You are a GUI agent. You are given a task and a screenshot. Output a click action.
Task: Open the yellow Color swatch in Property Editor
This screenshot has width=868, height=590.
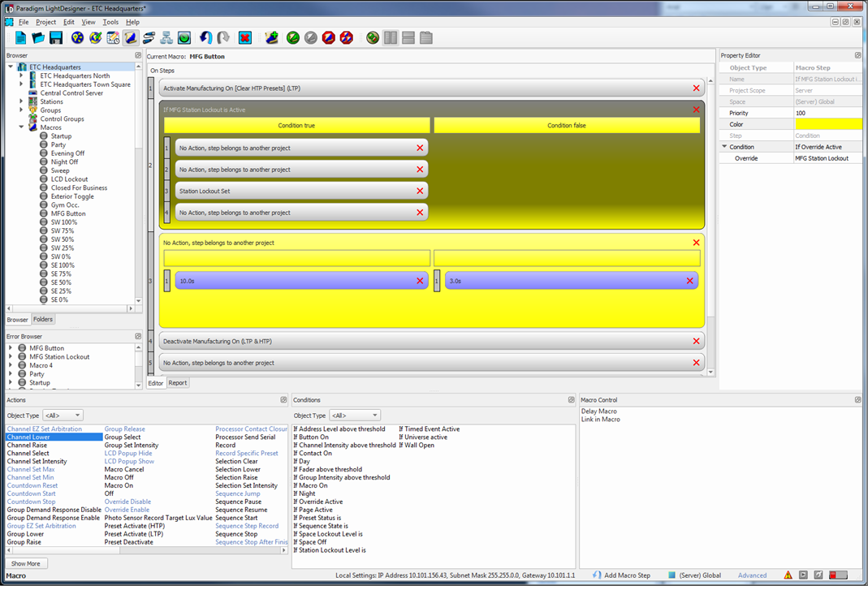pyautogui.click(x=827, y=124)
